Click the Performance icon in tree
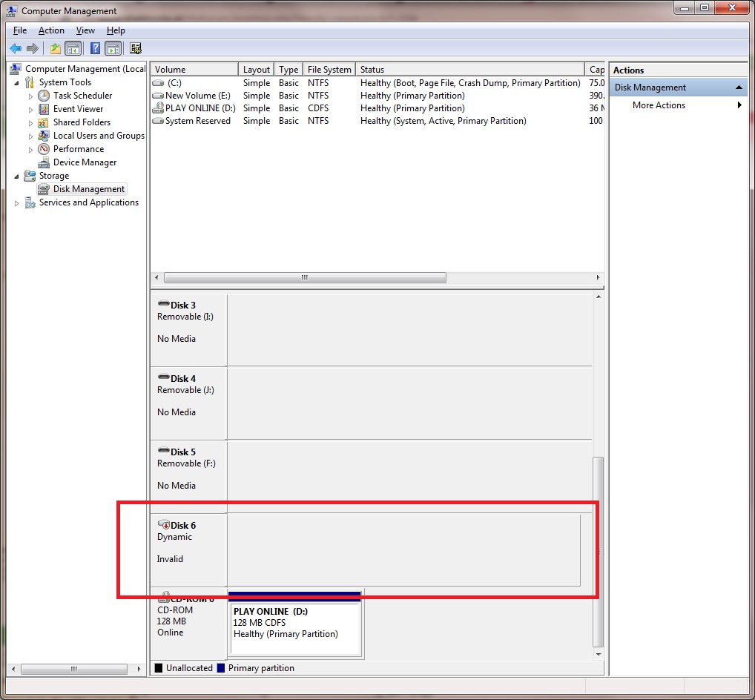The height and width of the screenshot is (700, 755). click(x=44, y=149)
